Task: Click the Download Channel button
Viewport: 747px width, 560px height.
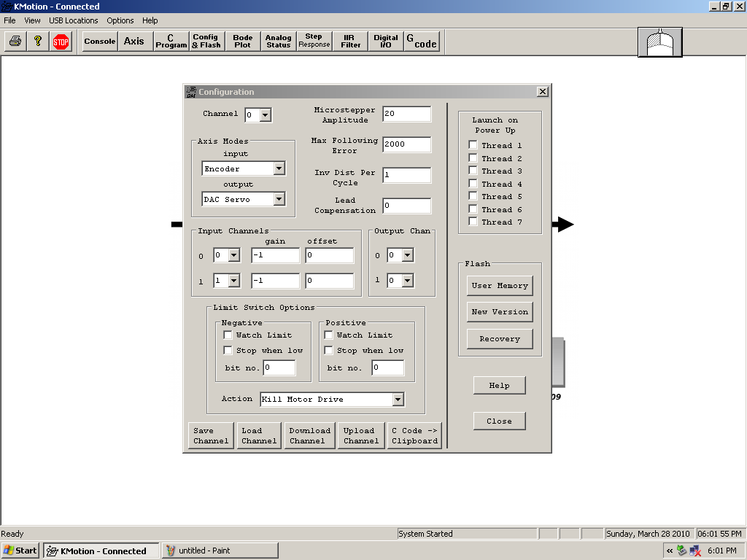Action: coord(310,435)
